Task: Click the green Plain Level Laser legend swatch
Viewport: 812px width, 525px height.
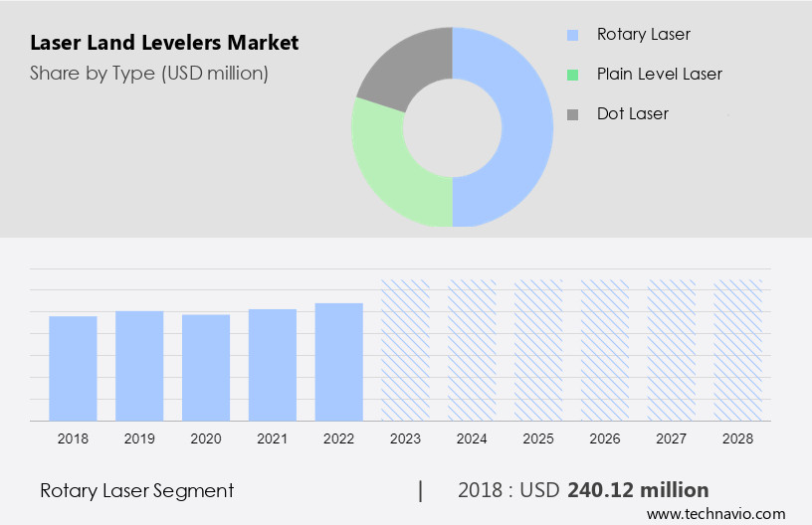Action: tap(572, 75)
